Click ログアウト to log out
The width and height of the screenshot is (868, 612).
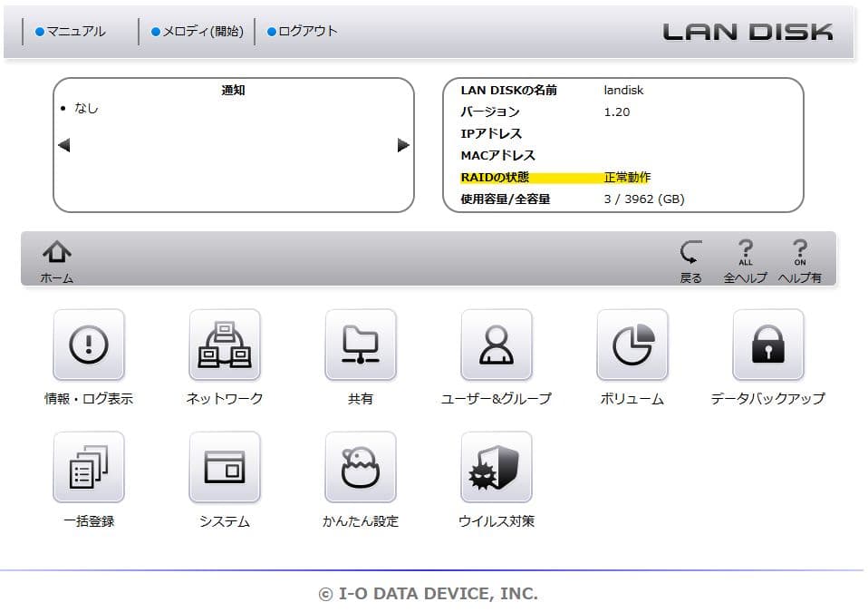click(x=301, y=30)
